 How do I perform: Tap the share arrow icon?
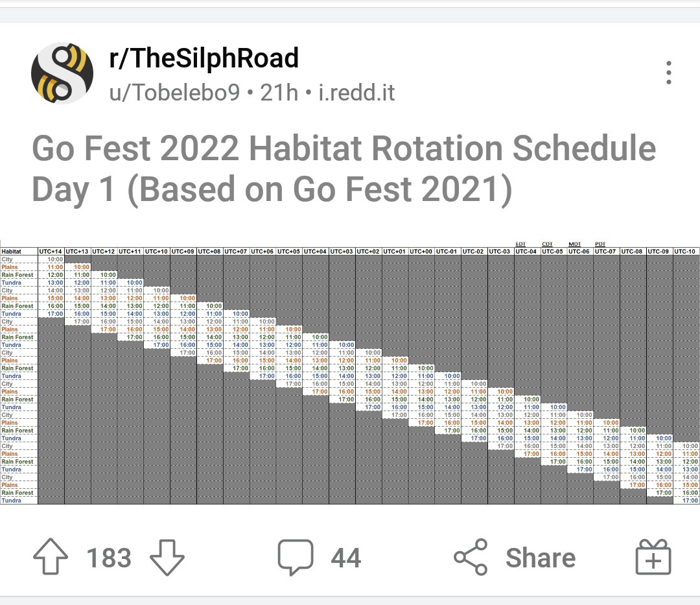pos(471,557)
